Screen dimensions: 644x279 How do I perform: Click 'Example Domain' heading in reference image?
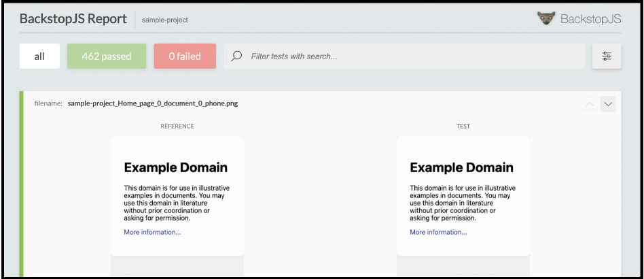click(175, 167)
